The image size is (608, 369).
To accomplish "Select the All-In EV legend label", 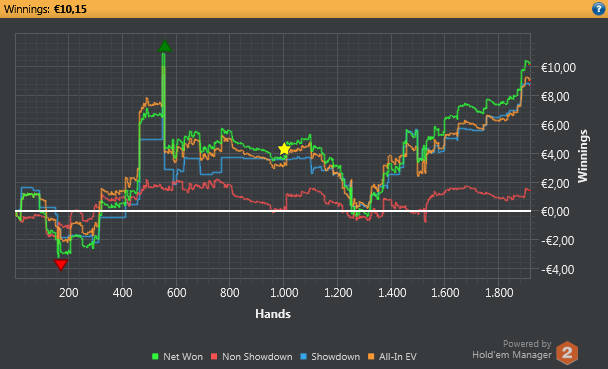I will coord(398,357).
